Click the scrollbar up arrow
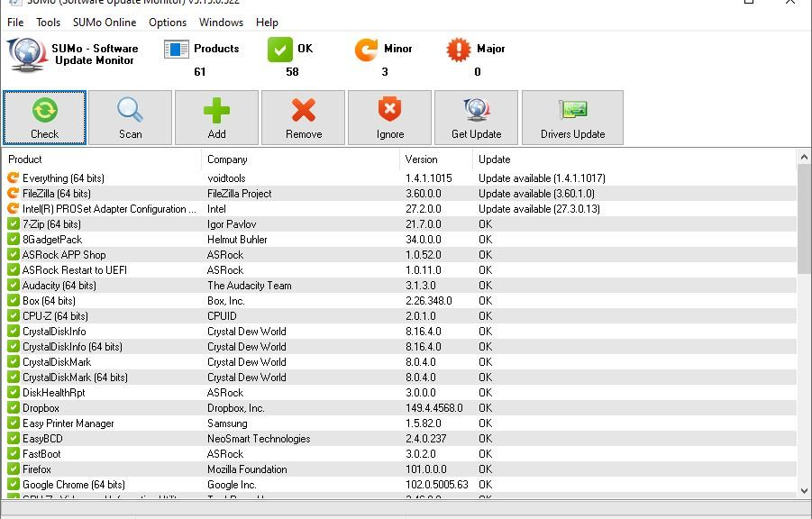 coord(804,157)
